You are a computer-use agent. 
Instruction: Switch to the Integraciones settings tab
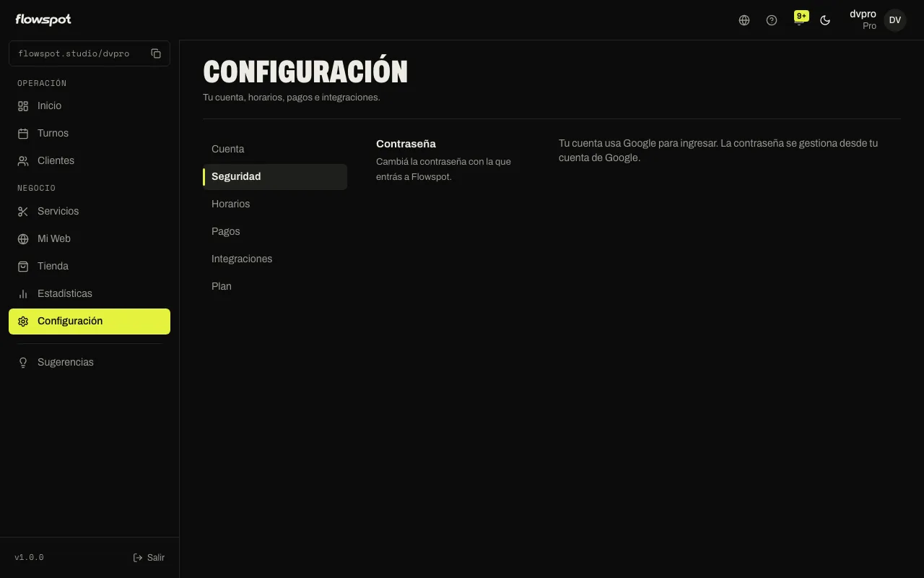pyautogui.click(x=275, y=259)
